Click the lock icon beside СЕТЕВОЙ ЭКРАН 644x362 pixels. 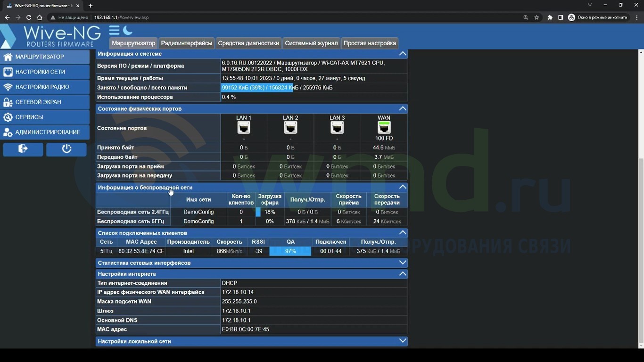[8, 102]
